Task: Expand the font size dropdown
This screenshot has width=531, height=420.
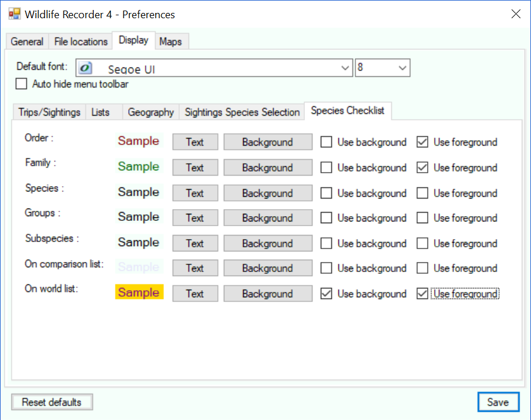Action: tap(402, 68)
